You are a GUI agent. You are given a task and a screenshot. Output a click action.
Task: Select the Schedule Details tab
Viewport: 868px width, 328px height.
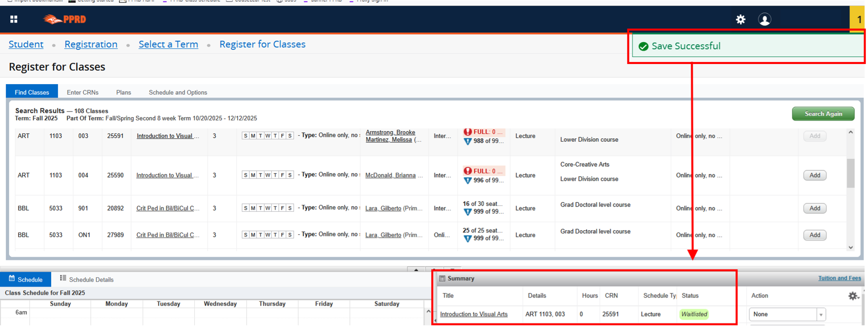pyautogui.click(x=87, y=279)
